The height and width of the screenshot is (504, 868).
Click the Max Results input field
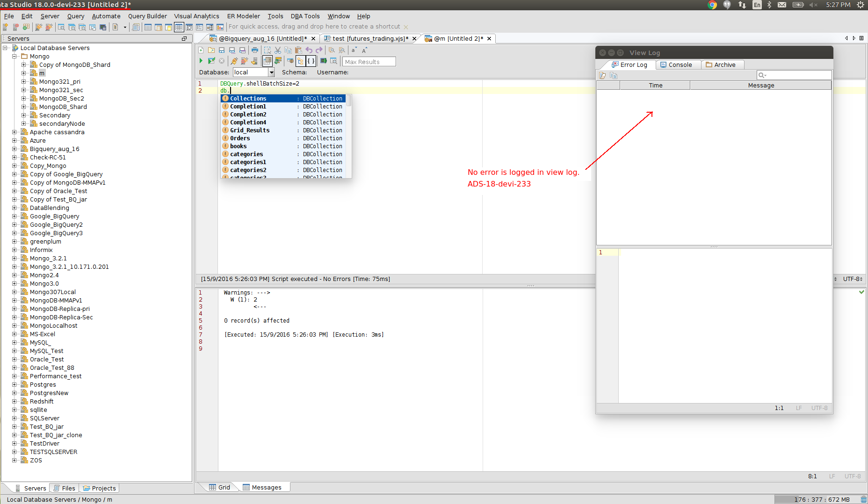pos(369,62)
